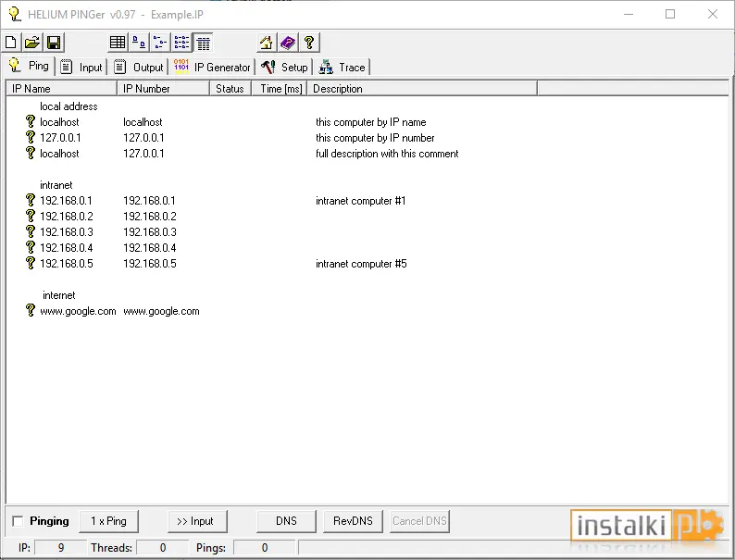Sort by the IP Number column header
Image resolution: width=735 pixels, height=560 pixels.
click(163, 88)
